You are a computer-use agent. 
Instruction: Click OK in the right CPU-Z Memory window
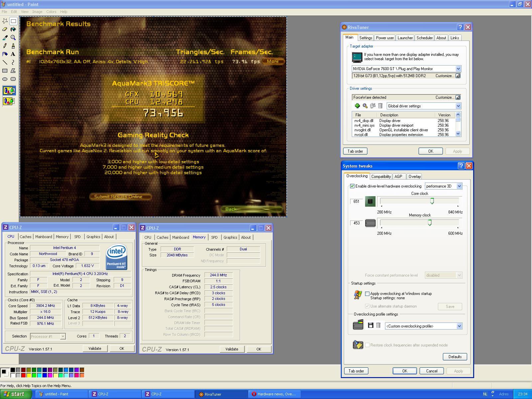tap(259, 349)
